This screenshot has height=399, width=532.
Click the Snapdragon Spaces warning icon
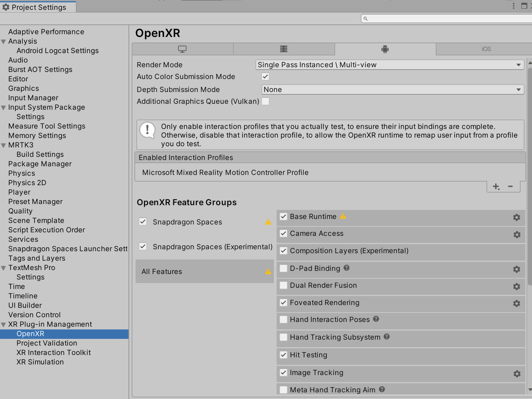[268, 222]
